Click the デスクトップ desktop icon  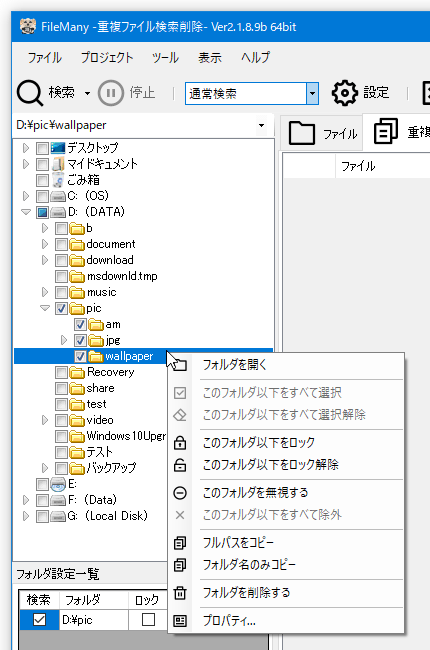click(58, 148)
